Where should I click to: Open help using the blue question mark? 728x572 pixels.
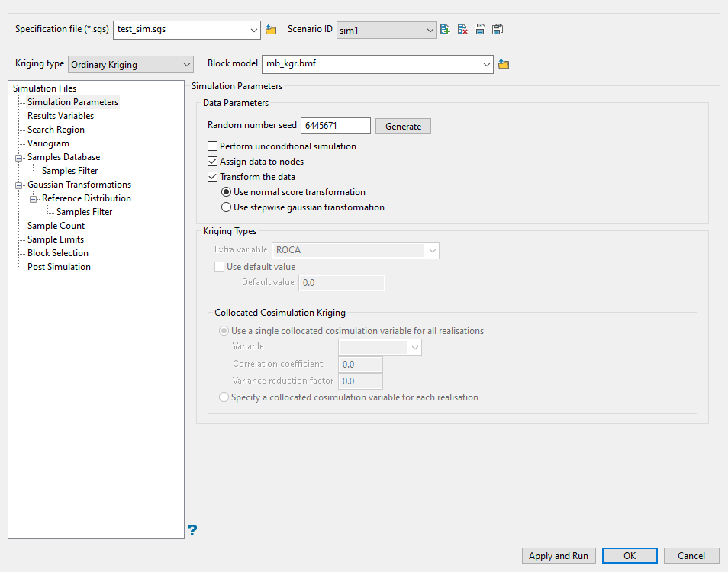coord(192,530)
